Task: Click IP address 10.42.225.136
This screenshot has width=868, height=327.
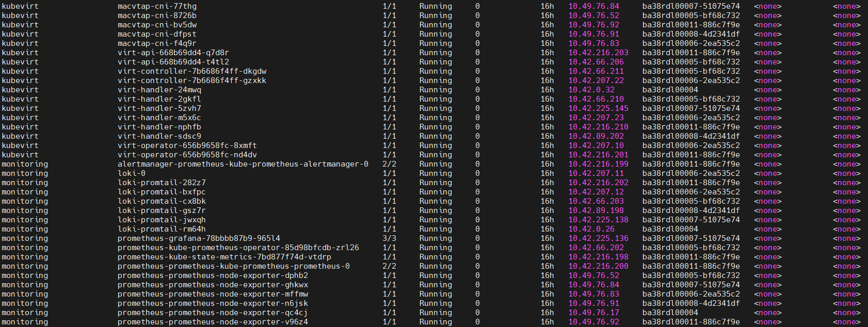Action: click(x=599, y=238)
